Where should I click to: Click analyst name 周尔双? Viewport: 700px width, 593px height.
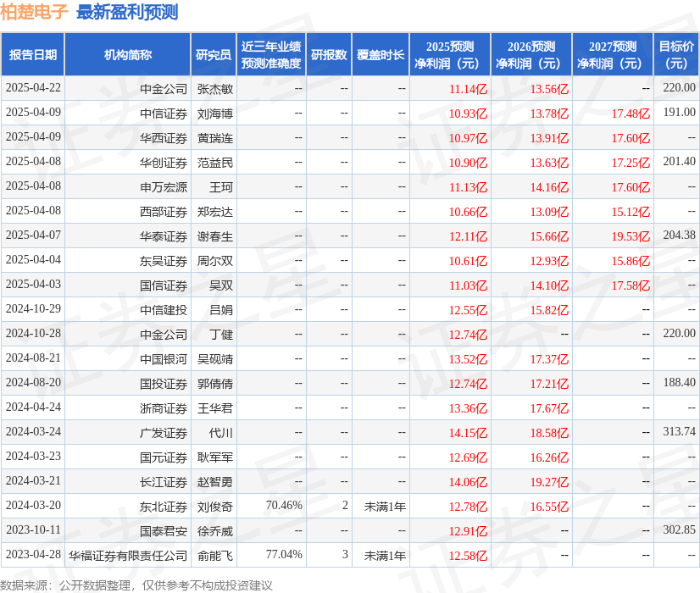(x=215, y=261)
